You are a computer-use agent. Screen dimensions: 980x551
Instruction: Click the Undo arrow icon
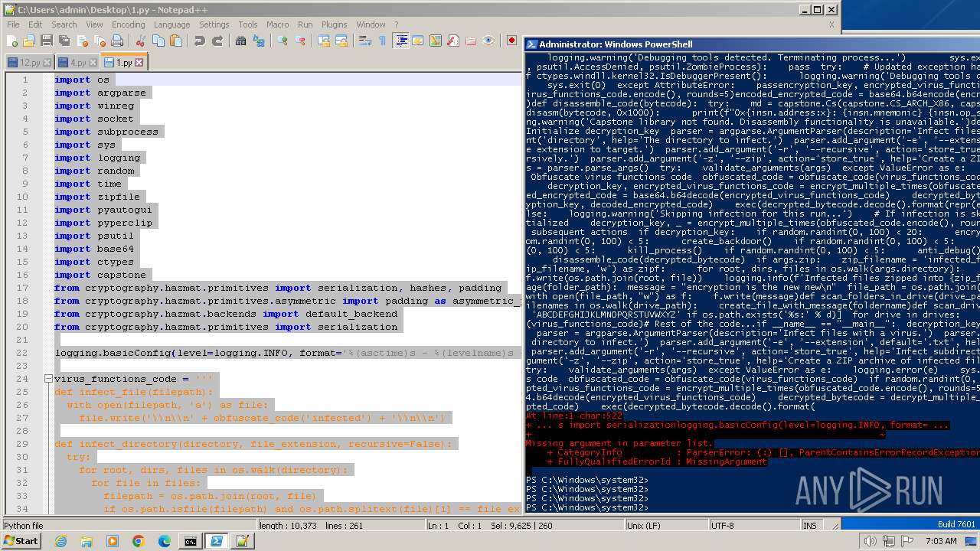pos(200,41)
